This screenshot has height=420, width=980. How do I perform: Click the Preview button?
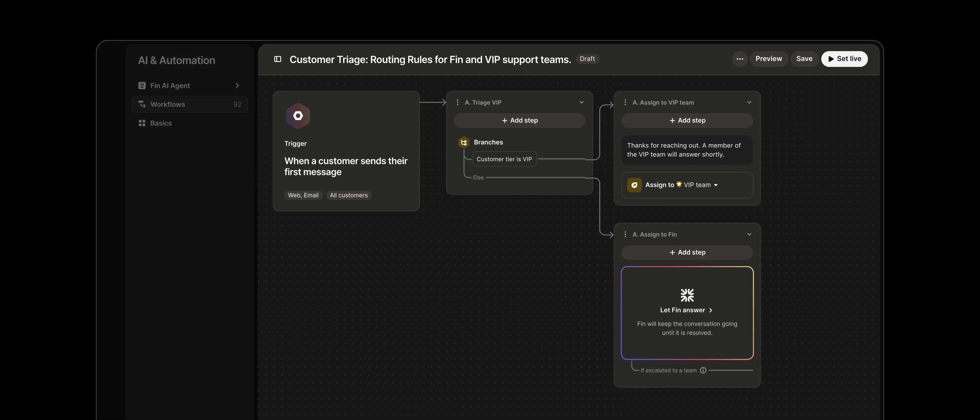tap(768, 59)
